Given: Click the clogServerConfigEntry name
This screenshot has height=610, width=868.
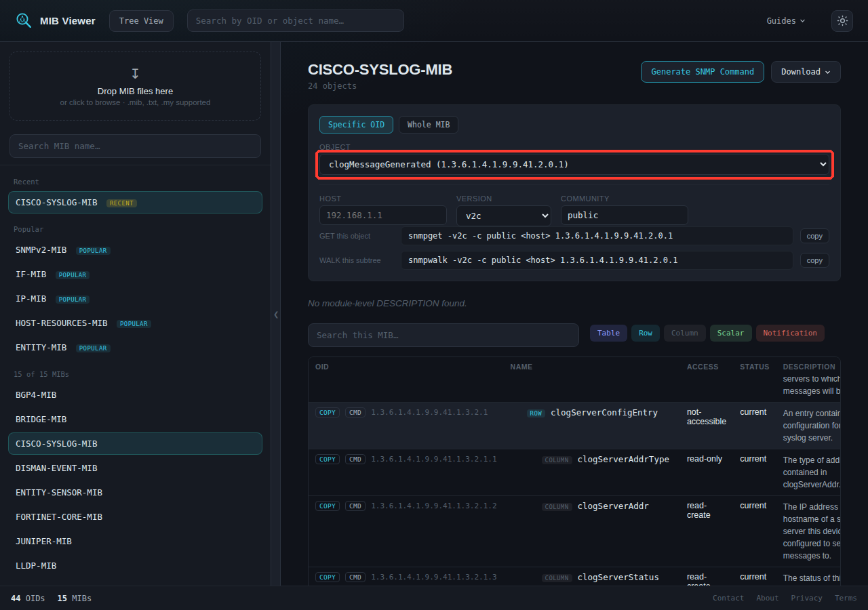Looking at the screenshot, I should 604,413.
